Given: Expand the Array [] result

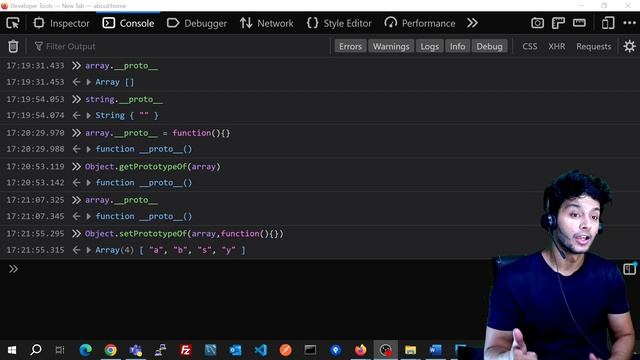Looking at the screenshot, I should (89, 82).
